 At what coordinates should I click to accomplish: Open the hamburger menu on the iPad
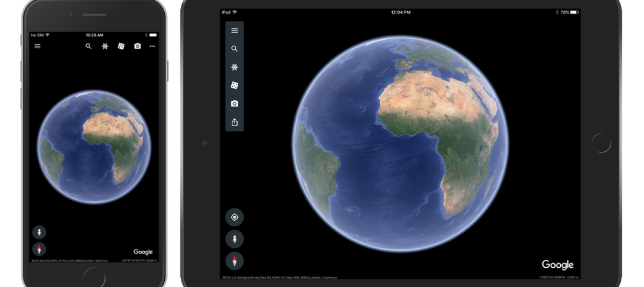point(235,31)
